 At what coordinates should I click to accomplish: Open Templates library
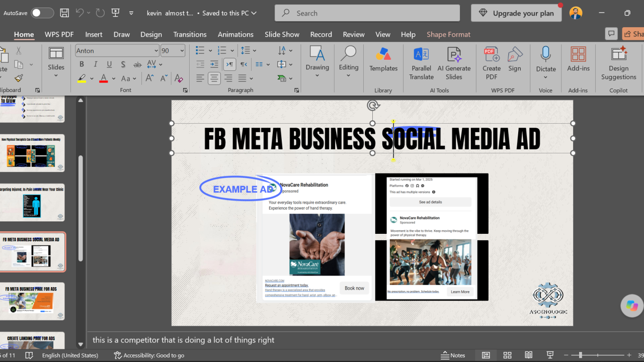383,59
